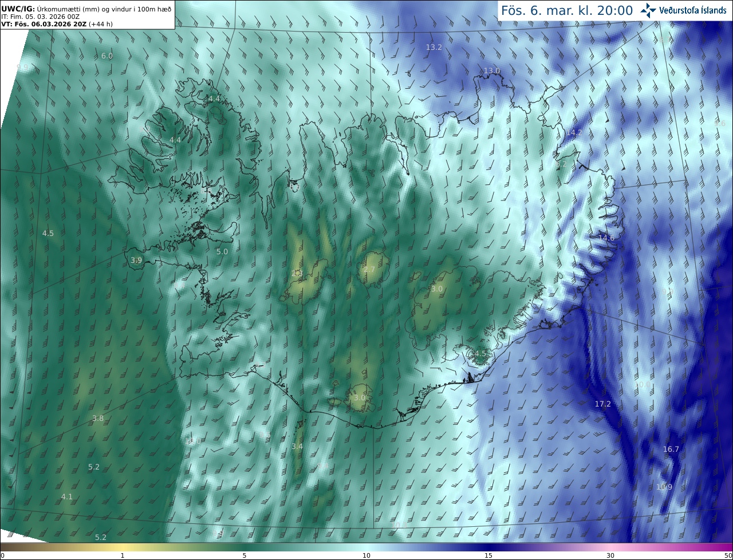Click the colour scale label 0

[x=2, y=555]
